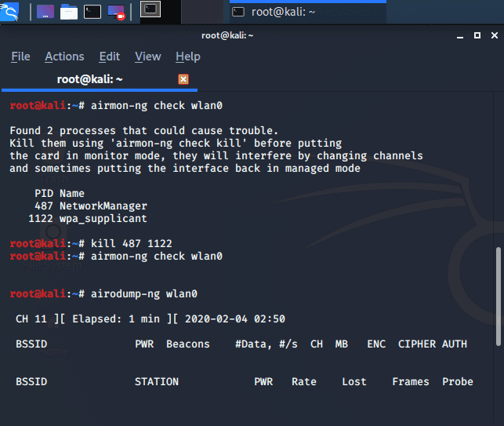Click the terminal vertical scrollbar handle
The height and width of the screenshot is (426, 504).
pos(499,297)
